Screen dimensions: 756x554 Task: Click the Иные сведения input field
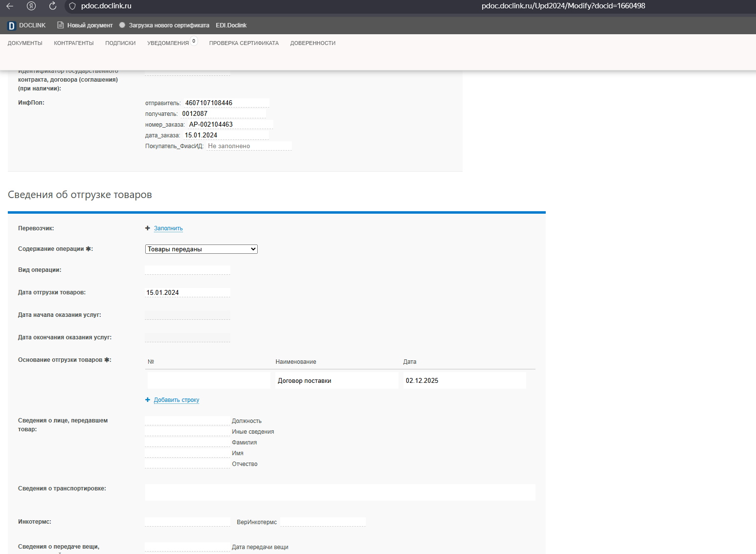tap(188, 431)
